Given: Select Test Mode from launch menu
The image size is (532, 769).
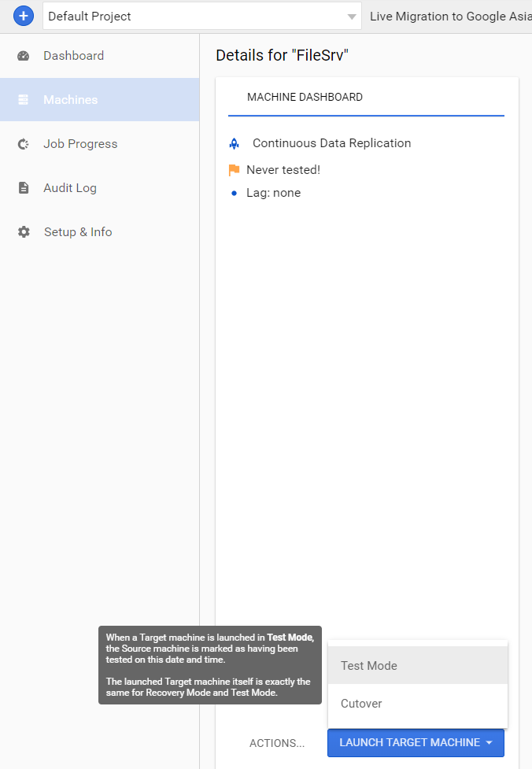Looking at the screenshot, I should pyautogui.click(x=418, y=666).
